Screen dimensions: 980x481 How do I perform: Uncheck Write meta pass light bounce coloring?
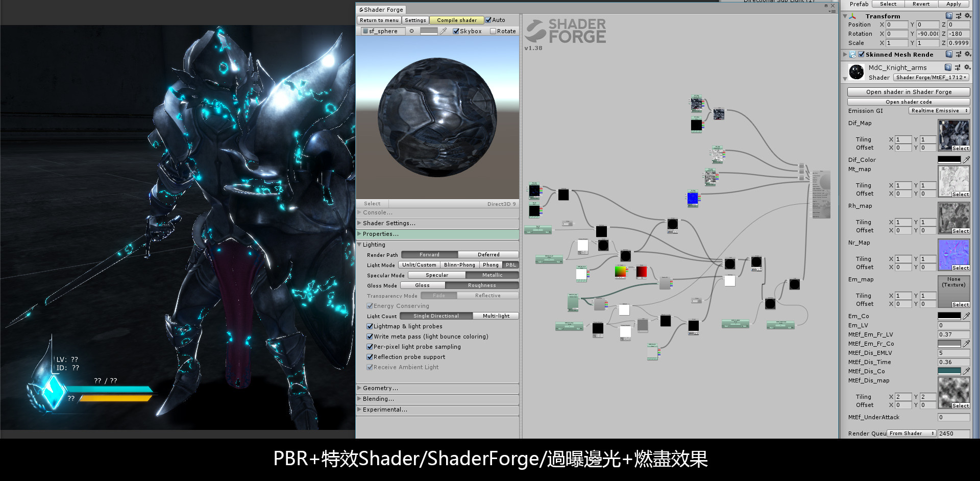click(370, 336)
